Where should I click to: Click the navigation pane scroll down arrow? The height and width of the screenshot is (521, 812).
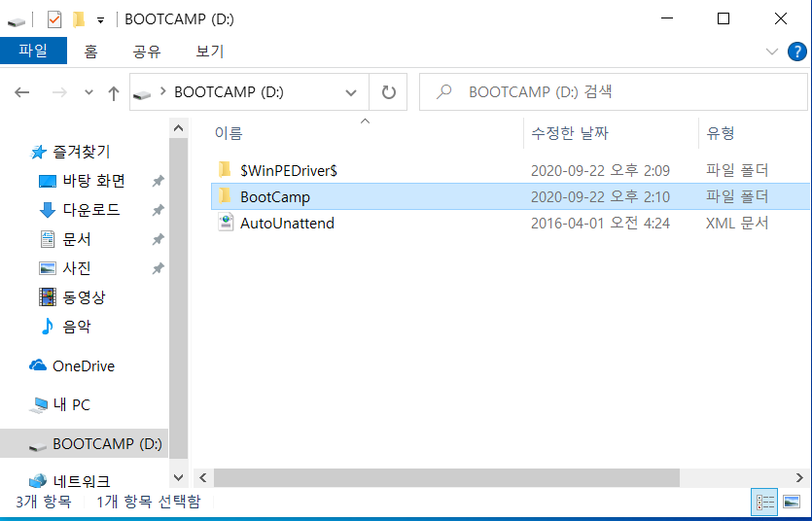pos(178,477)
